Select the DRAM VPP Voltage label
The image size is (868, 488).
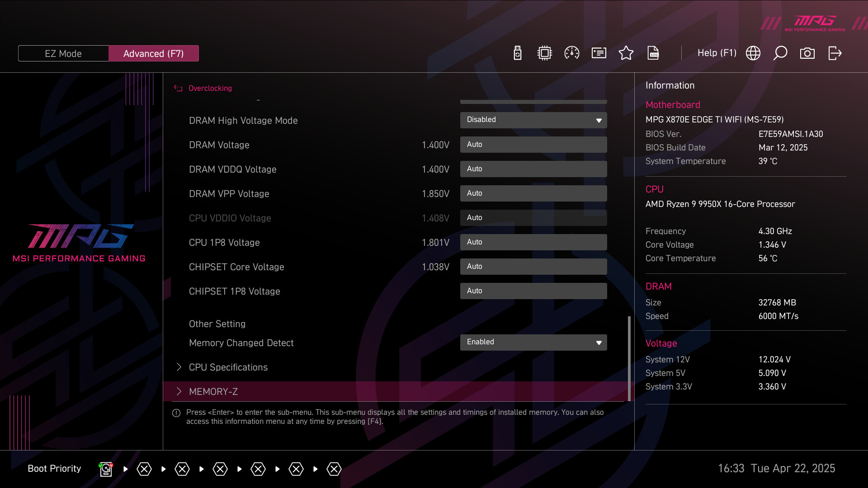click(x=229, y=194)
